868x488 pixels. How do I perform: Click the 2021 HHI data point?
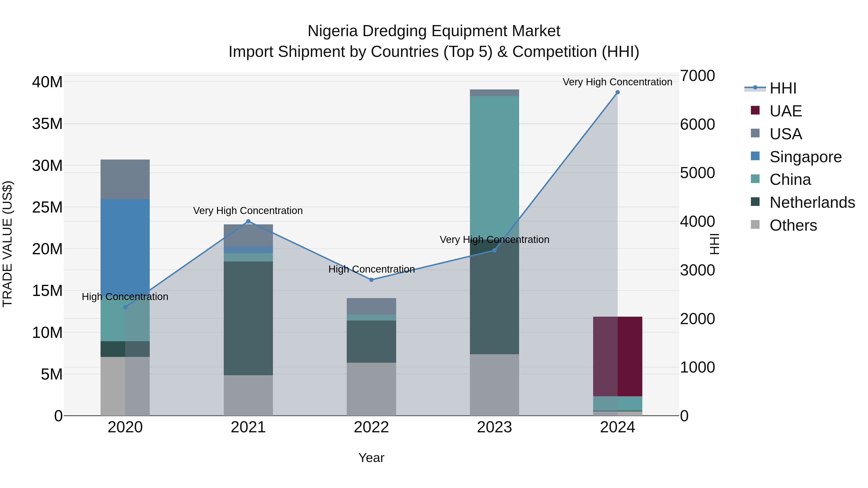click(x=248, y=221)
